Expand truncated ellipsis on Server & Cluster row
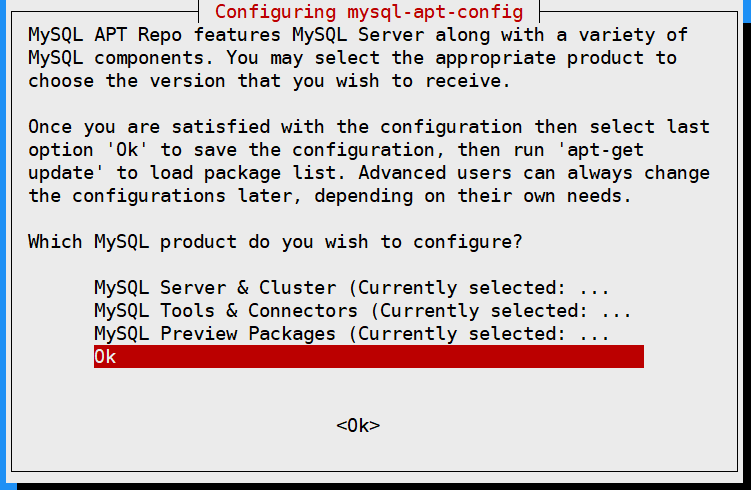This screenshot has width=751, height=490. (594, 289)
